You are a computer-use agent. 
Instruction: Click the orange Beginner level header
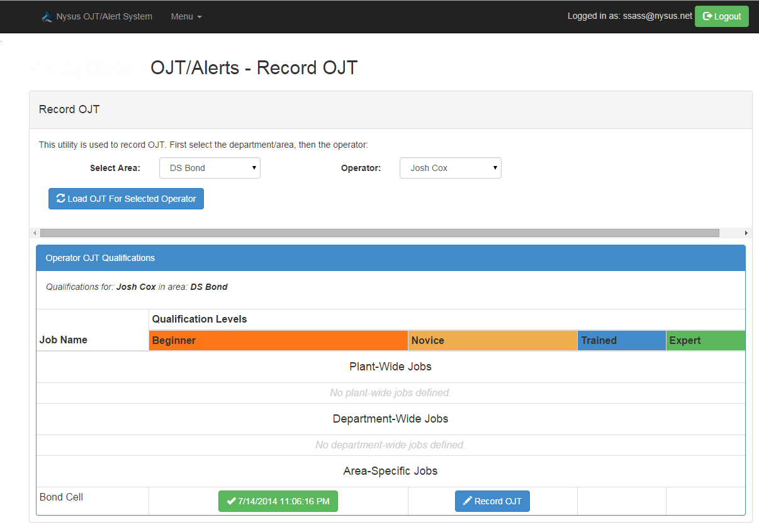pyautogui.click(x=278, y=340)
